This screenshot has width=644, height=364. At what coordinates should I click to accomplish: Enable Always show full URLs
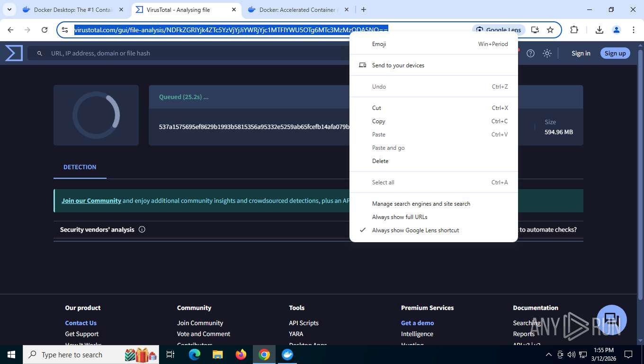433,217
